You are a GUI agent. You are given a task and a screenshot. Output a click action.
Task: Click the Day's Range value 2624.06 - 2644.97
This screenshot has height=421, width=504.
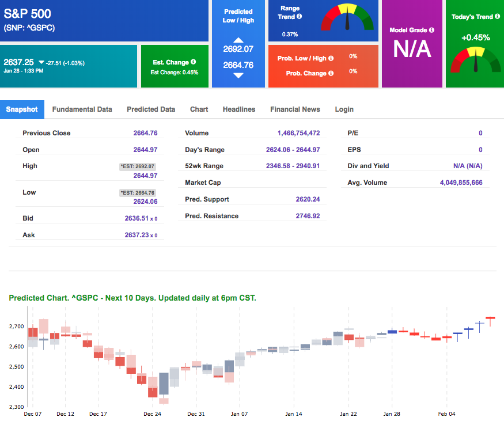[293, 150]
